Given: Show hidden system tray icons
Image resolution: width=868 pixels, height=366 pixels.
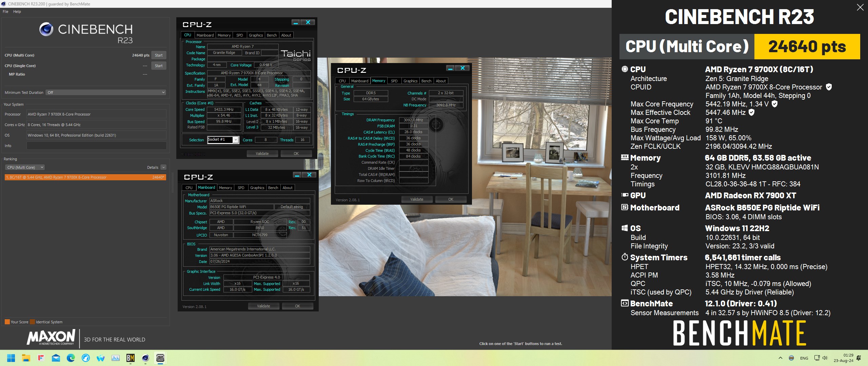Looking at the screenshot, I should 781,358.
